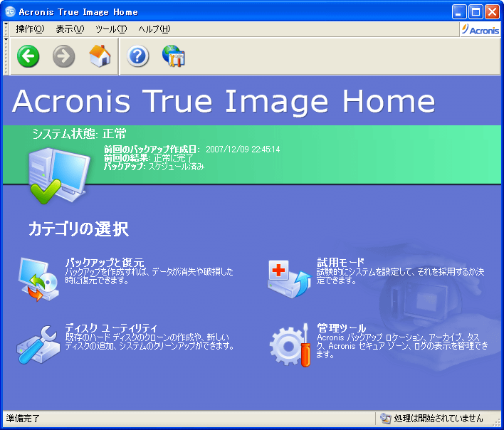The height and width of the screenshot is (430, 504).
Task: Select the 試用モード category link
Action: click(341, 263)
